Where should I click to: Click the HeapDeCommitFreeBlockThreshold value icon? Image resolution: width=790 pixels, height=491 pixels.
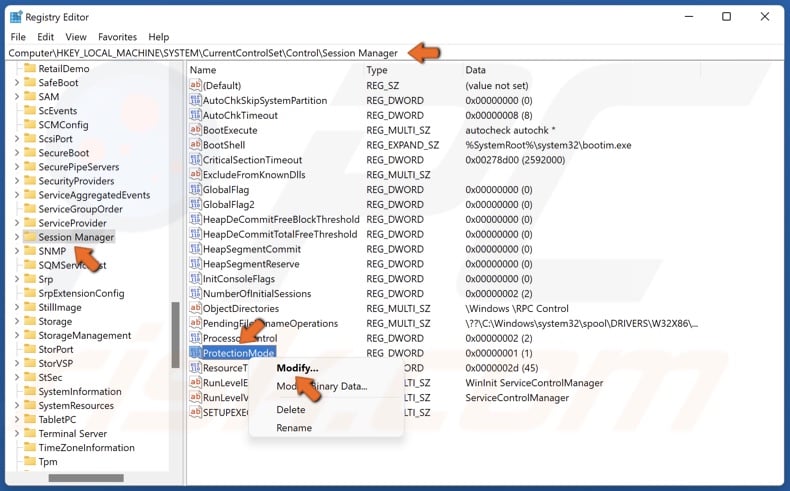click(x=195, y=219)
